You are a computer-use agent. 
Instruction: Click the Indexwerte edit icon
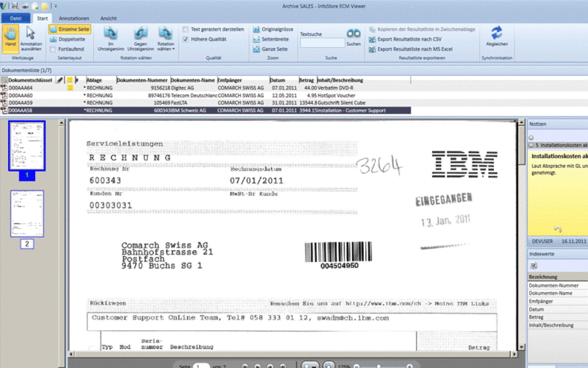pyautogui.click(x=534, y=265)
